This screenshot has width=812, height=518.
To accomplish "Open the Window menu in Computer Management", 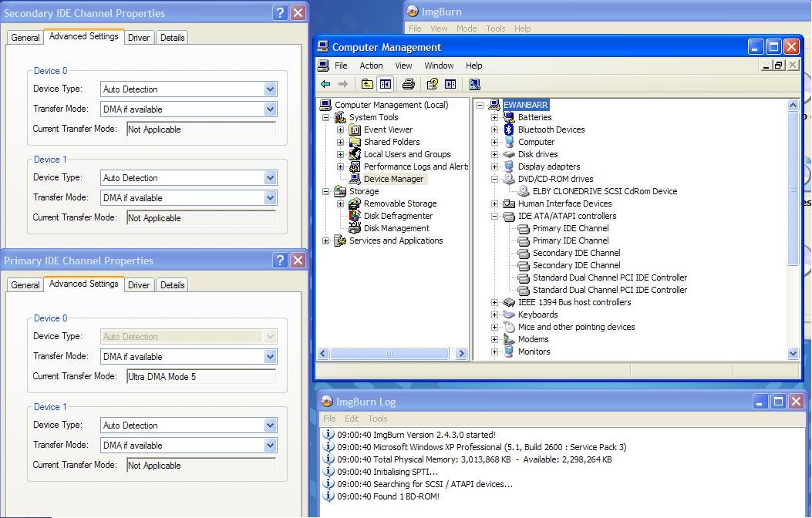I will tap(439, 66).
